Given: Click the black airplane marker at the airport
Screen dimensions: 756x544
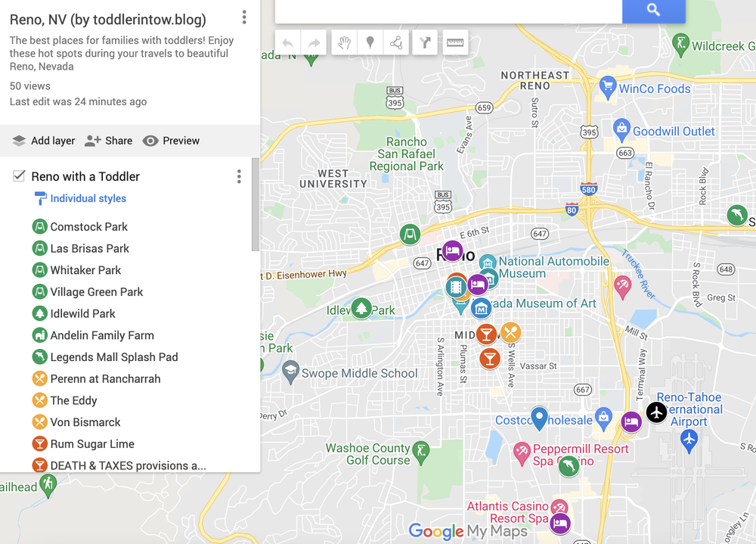Looking at the screenshot, I should (656, 412).
